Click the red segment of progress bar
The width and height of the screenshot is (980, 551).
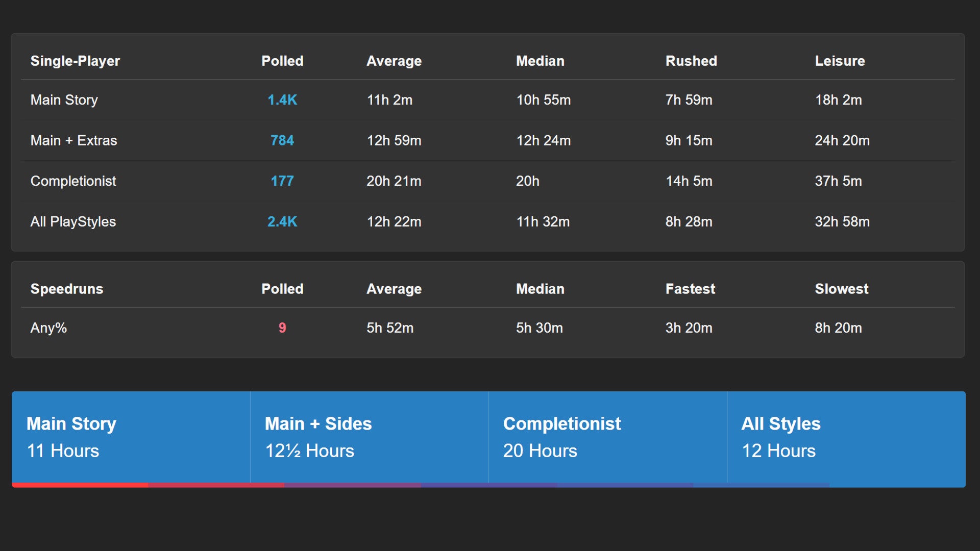(x=80, y=485)
